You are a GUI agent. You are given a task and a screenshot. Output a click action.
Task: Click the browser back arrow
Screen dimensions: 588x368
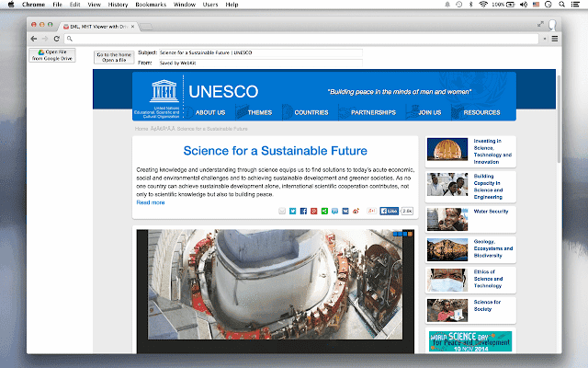point(34,39)
